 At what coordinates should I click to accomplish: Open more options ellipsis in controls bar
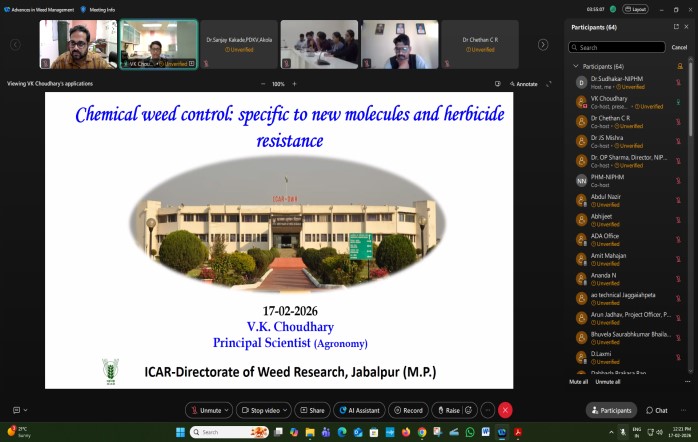coord(487,410)
